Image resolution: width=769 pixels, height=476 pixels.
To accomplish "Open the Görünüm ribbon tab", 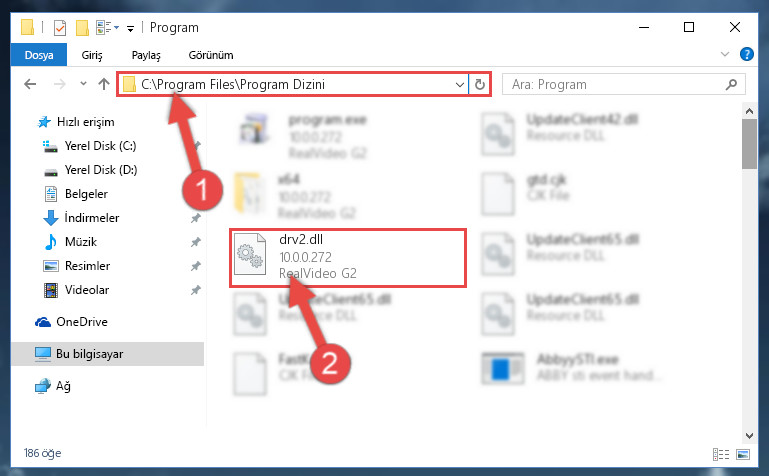I will (211, 55).
